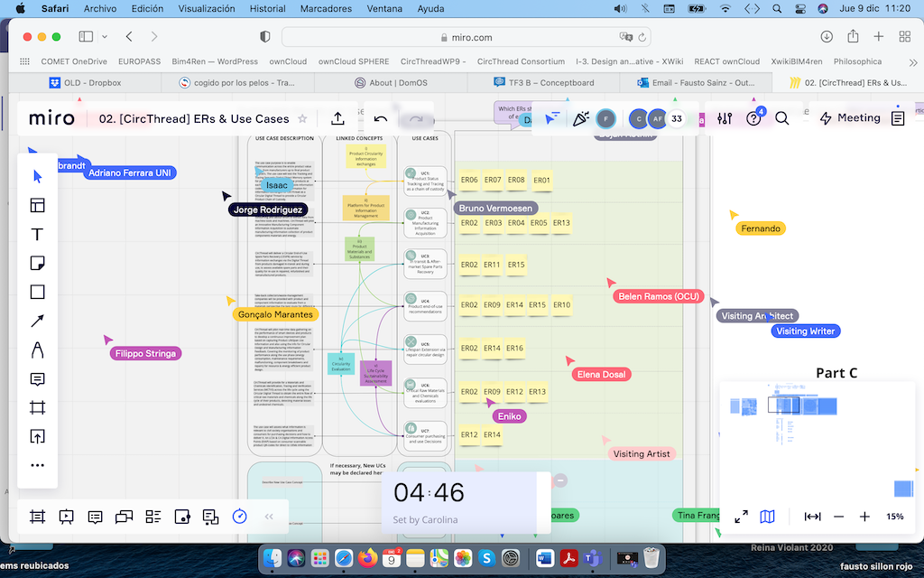Open the Frames panel in bottom toolbar
924x578 pixels.
pyautogui.click(x=37, y=517)
